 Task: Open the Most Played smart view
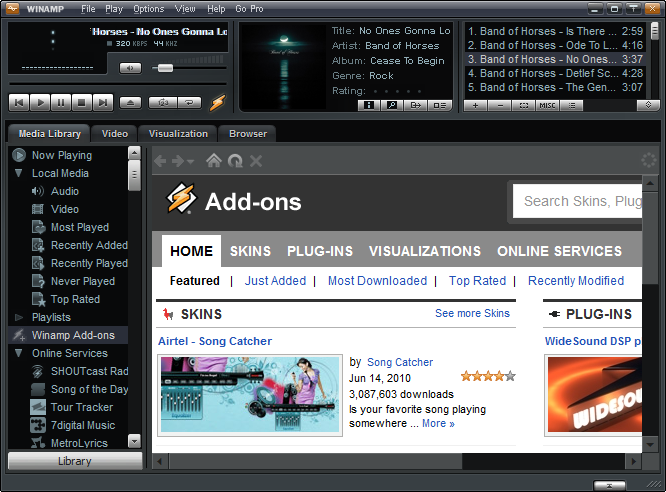(x=80, y=227)
